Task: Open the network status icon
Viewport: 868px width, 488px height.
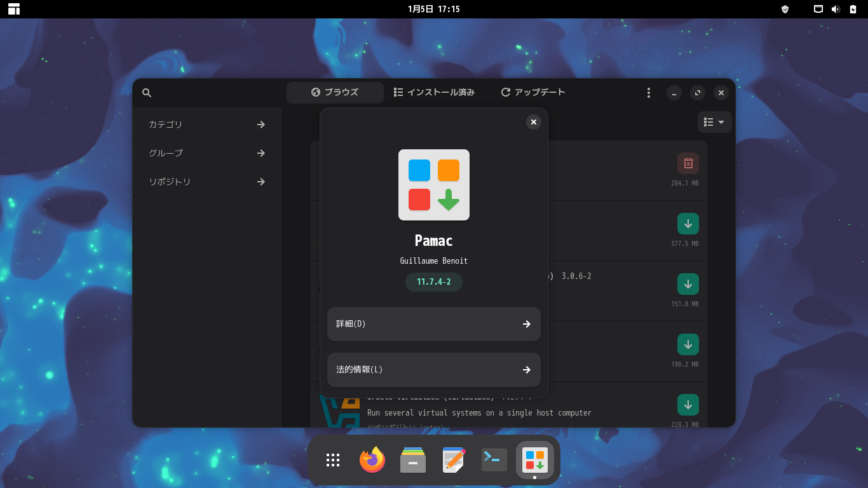Action: point(818,9)
